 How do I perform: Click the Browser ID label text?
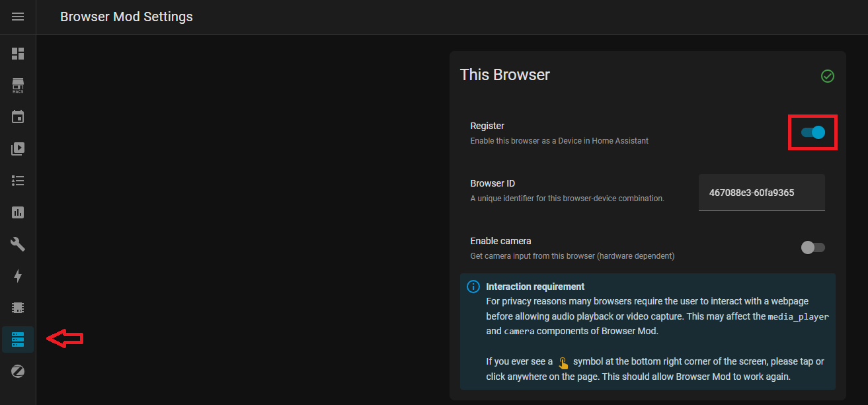click(x=493, y=183)
